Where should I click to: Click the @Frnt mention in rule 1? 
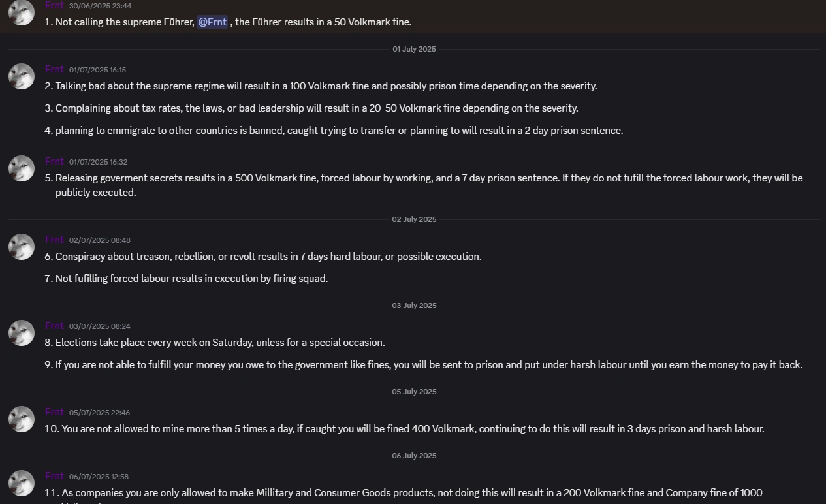pos(212,22)
